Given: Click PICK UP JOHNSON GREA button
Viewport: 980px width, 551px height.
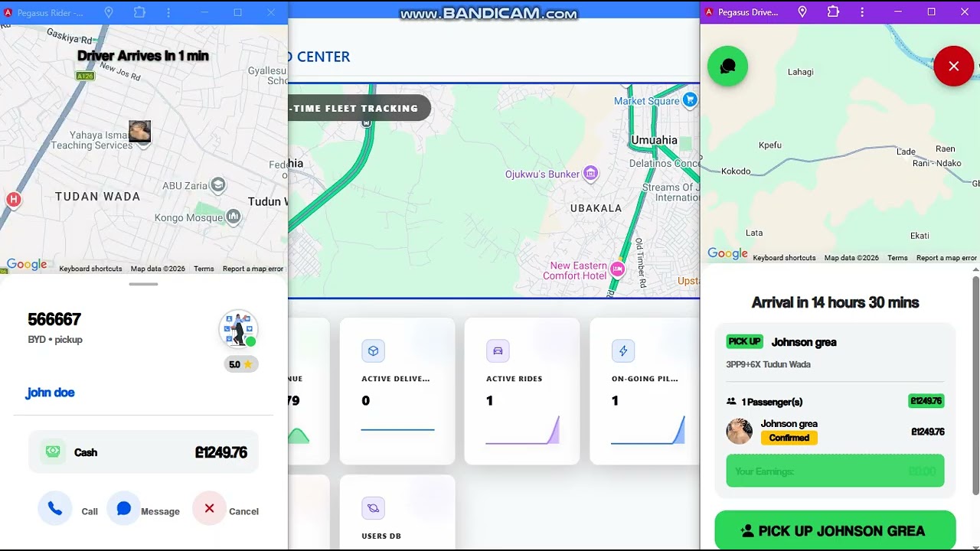Looking at the screenshot, I should pyautogui.click(x=835, y=530).
